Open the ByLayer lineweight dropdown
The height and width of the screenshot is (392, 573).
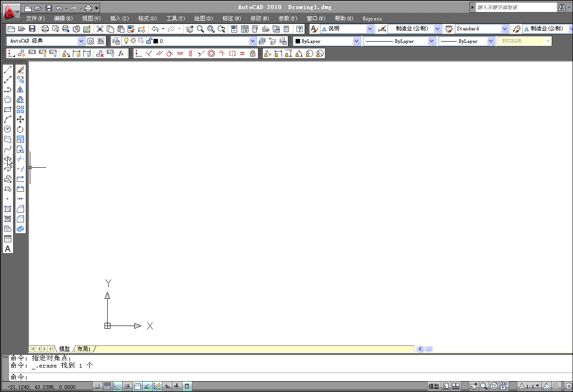coord(491,41)
